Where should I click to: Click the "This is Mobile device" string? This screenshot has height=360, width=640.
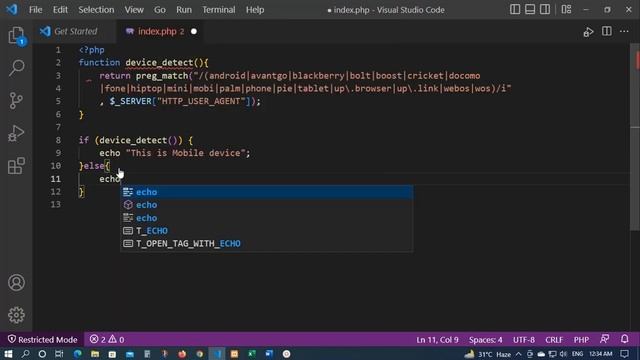tap(185, 153)
